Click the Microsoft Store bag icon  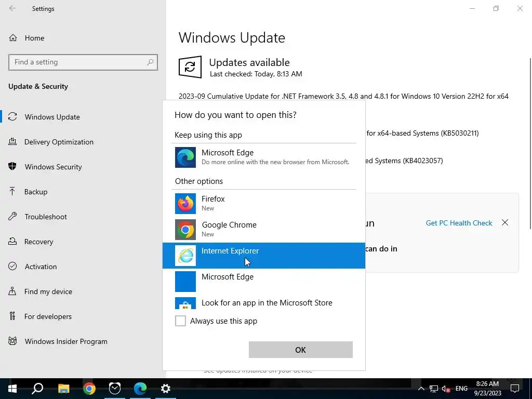tap(185, 303)
